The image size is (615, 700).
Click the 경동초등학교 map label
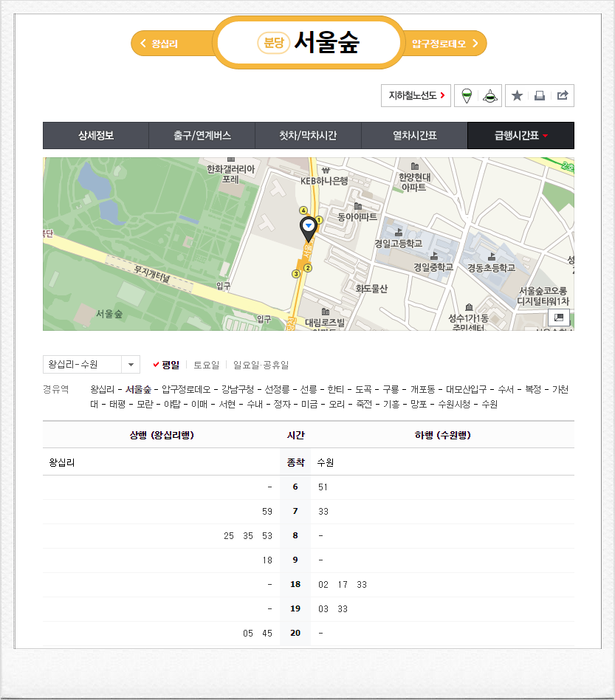pyautogui.click(x=491, y=267)
